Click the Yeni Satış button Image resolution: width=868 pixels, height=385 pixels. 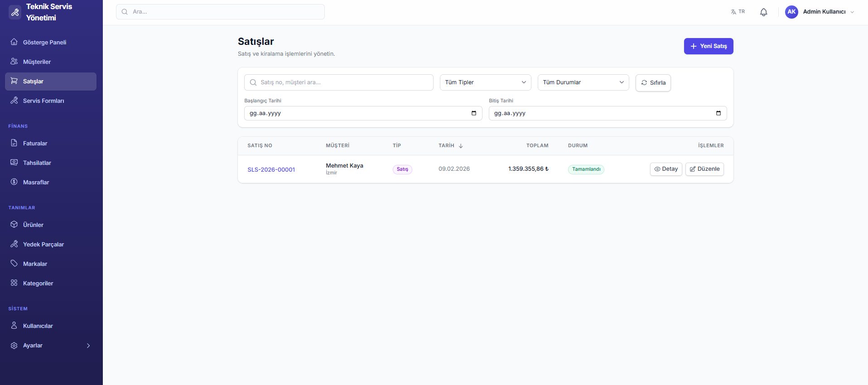coord(708,46)
